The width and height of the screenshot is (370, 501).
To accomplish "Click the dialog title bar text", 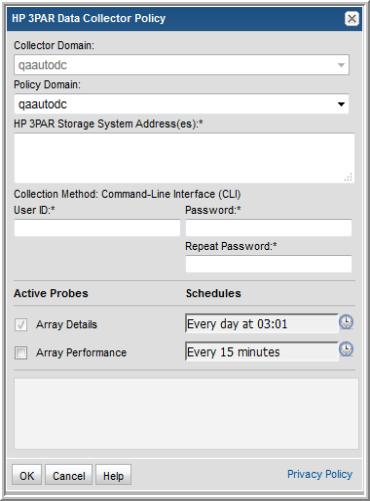I will (89, 18).
